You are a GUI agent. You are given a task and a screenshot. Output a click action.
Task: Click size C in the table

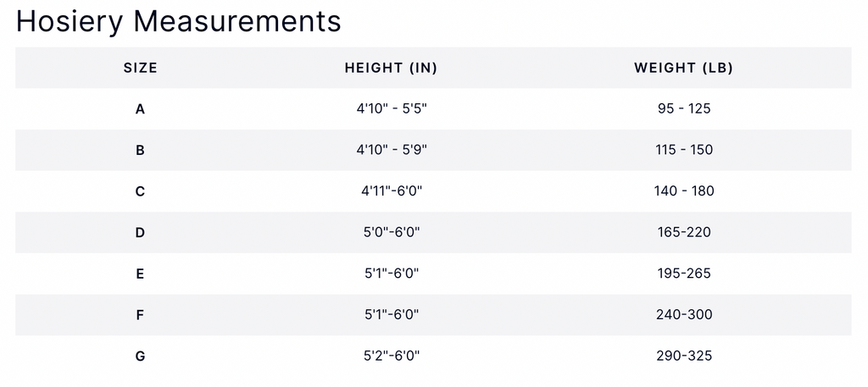pyautogui.click(x=140, y=191)
